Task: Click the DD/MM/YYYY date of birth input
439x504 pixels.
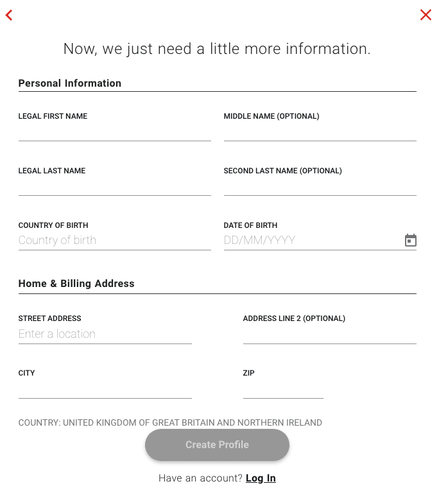Action: click(x=311, y=241)
